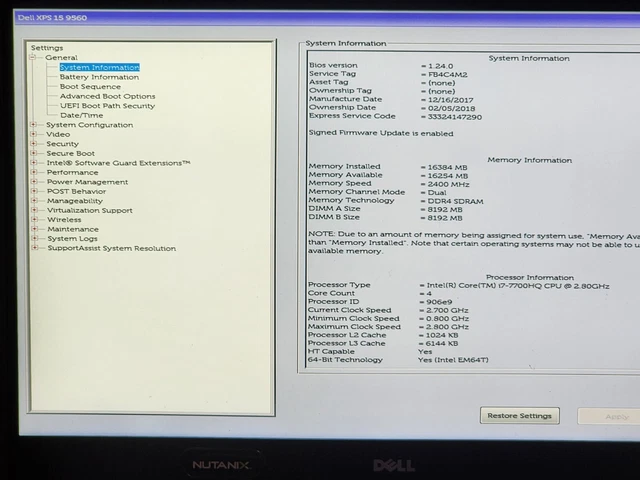Select the Video category label
Screen dimensions: 640x480
point(58,134)
